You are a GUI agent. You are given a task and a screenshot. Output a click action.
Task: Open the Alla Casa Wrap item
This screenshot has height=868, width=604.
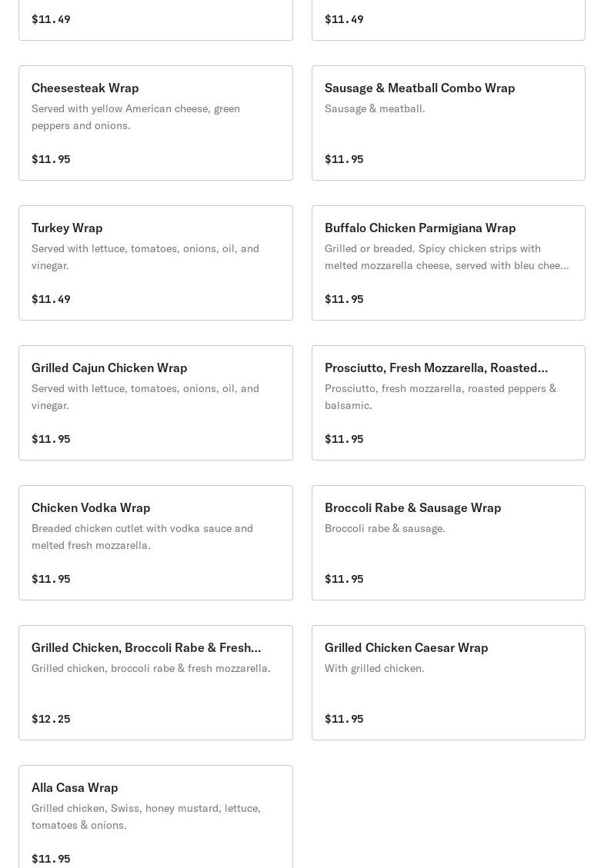click(x=155, y=817)
